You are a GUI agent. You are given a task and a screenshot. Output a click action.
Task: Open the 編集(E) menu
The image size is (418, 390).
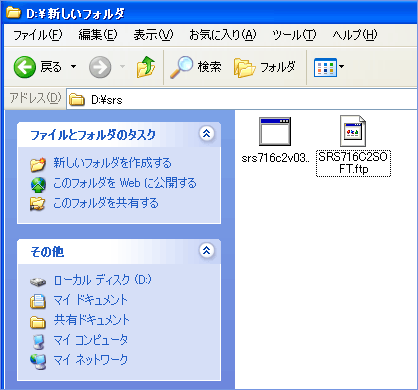tap(98, 35)
